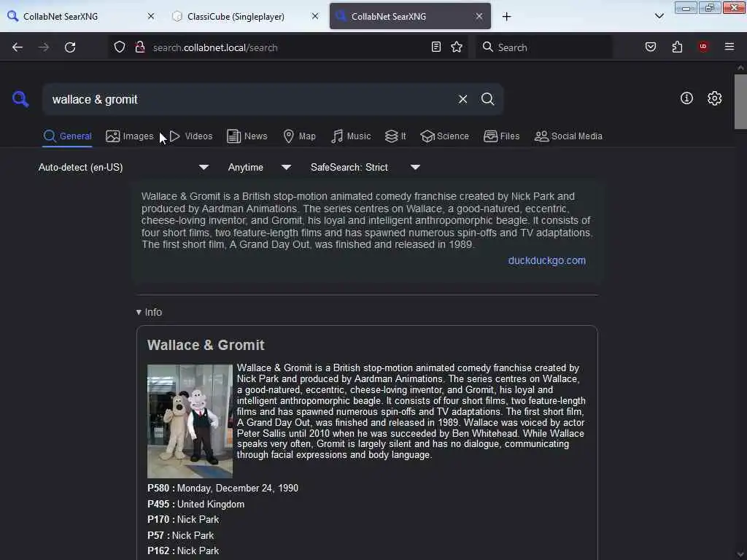Open the SafeSearch: Strict dropdown
Screen dimensions: 747x560
[365, 167]
